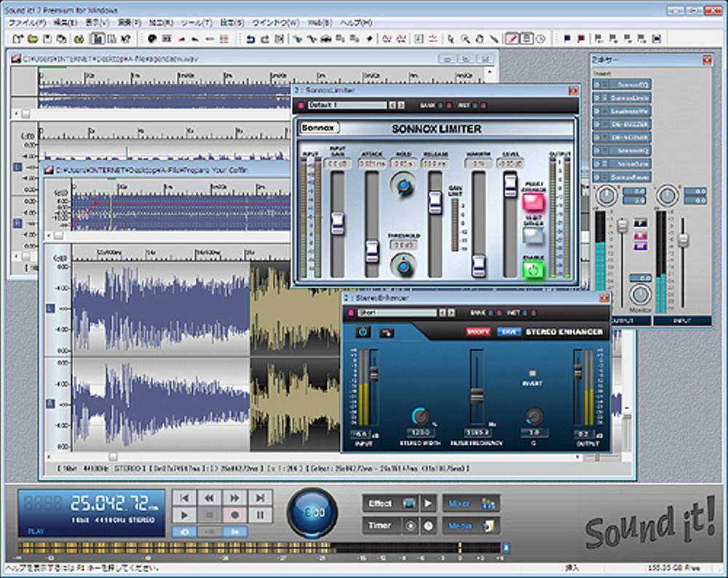
Task: Click the rewind button in transport
Action: click(x=210, y=498)
